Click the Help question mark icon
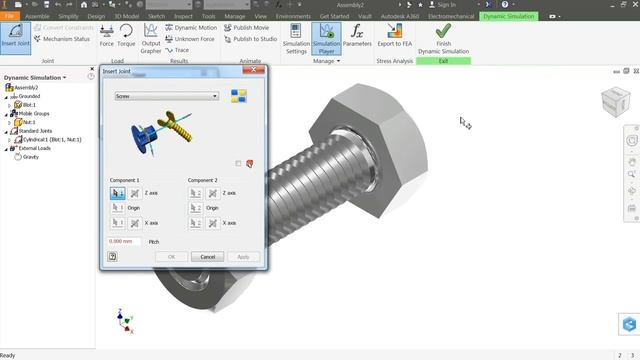Screen dimensions: 640x360 pyautogui.click(x=505, y=5)
